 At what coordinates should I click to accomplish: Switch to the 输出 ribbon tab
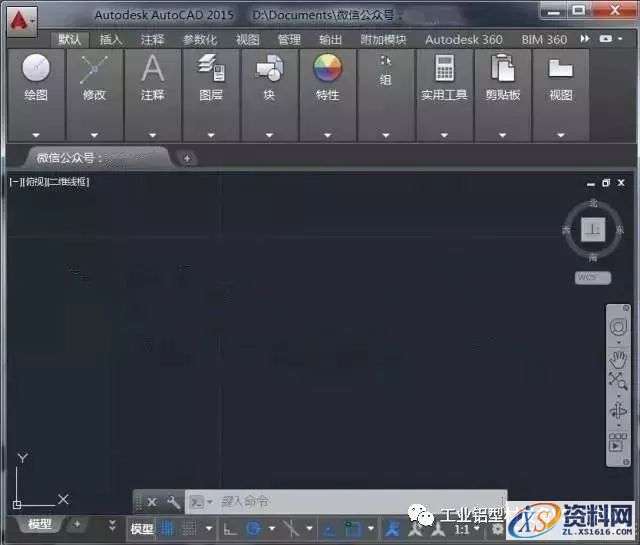coord(330,40)
